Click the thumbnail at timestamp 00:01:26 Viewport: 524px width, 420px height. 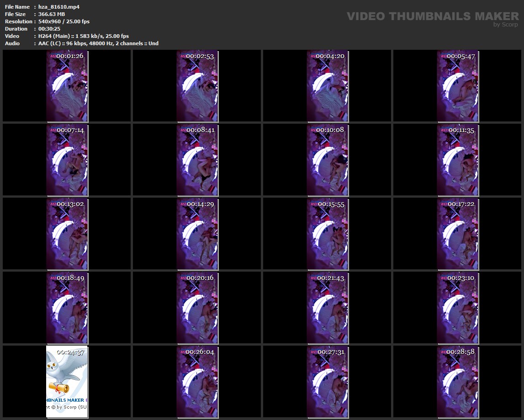pyautogui.click(x=67, y=86)
